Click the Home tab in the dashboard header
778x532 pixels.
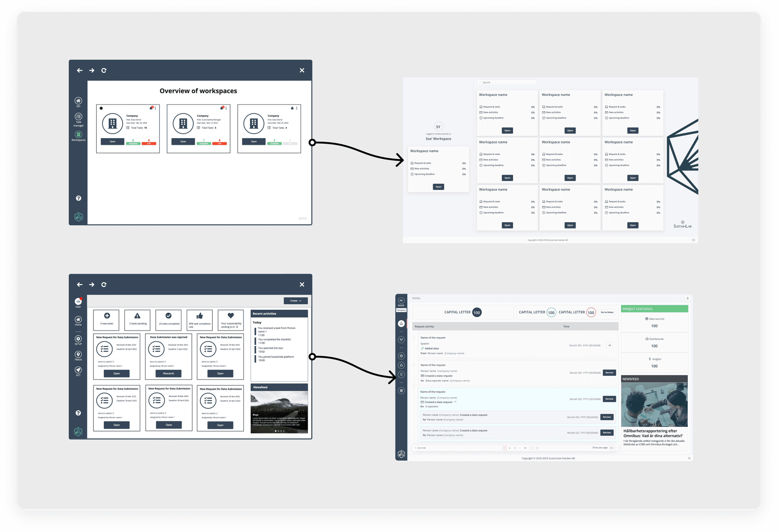(416, 298)
